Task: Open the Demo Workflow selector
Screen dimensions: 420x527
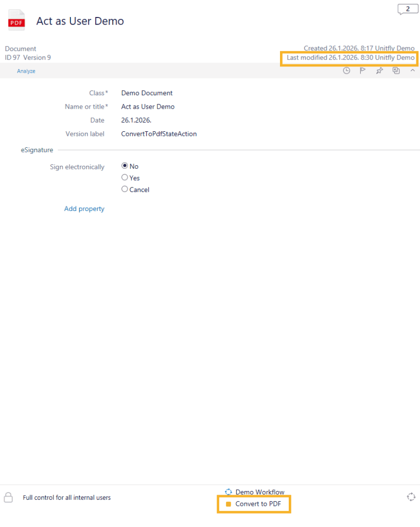Action: (x=259, y=492)
